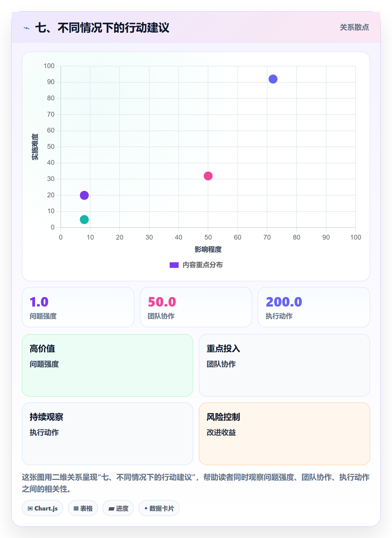
Task: Click the 数据卡片 tag
Action: [x=159, y=508]
